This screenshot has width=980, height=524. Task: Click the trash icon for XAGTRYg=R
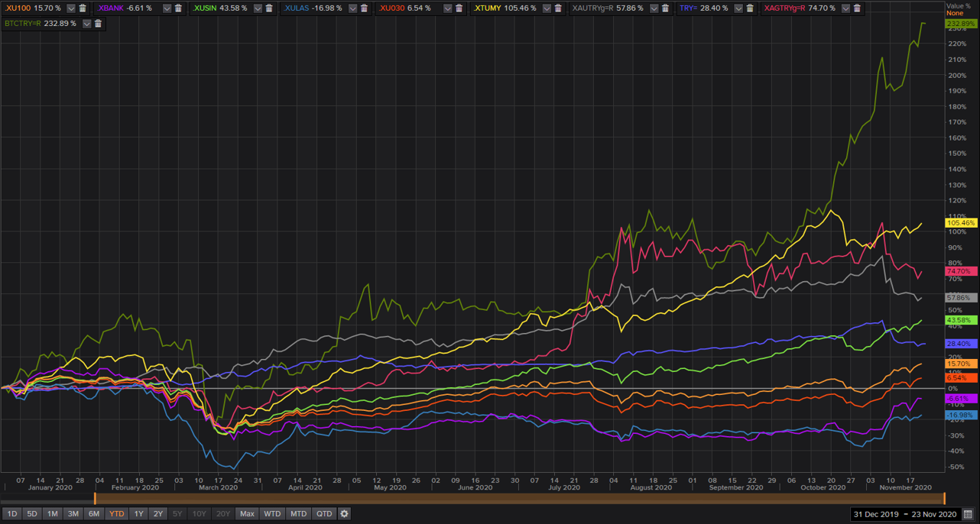point(858,8)
